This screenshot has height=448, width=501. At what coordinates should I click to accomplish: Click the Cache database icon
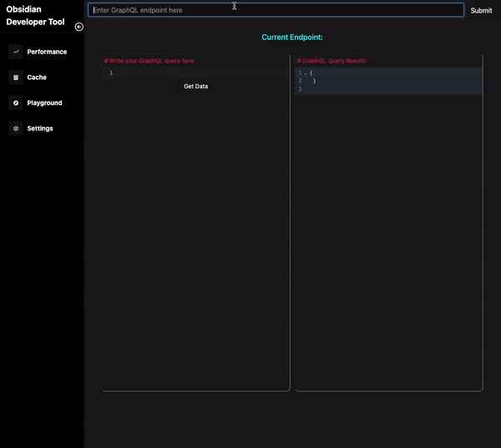tap(16, 78)
